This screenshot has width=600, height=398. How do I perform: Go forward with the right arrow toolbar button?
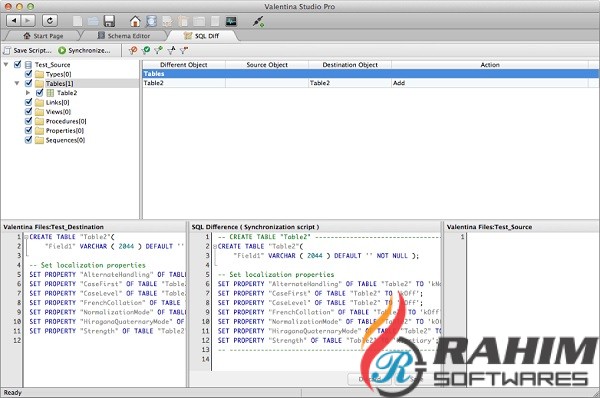[x=28, y=21]
